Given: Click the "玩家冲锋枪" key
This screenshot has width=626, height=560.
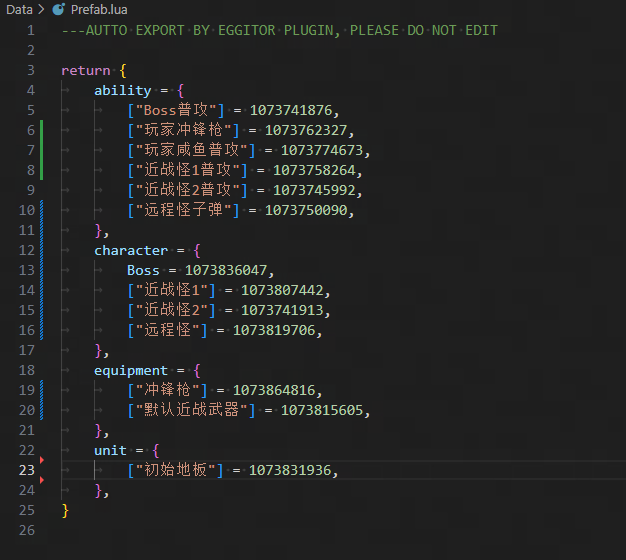Looking at the screenshot, I should [183, 130].
